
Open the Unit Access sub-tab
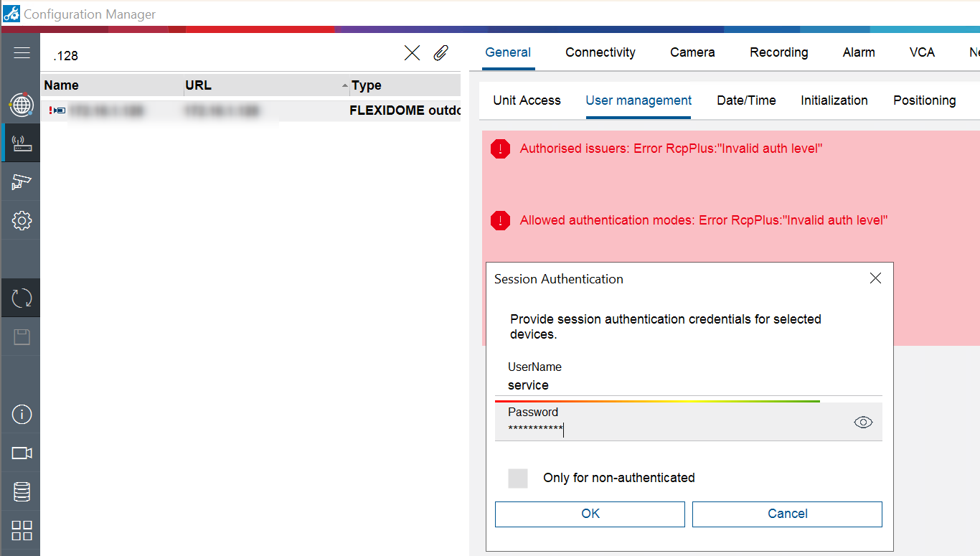click(x=527, y=100)
